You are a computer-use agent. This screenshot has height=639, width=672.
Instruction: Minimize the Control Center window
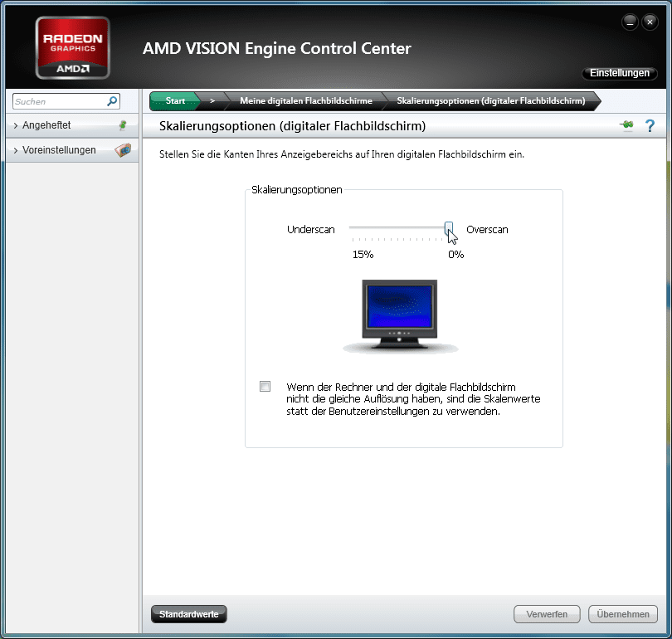(630, 22)
